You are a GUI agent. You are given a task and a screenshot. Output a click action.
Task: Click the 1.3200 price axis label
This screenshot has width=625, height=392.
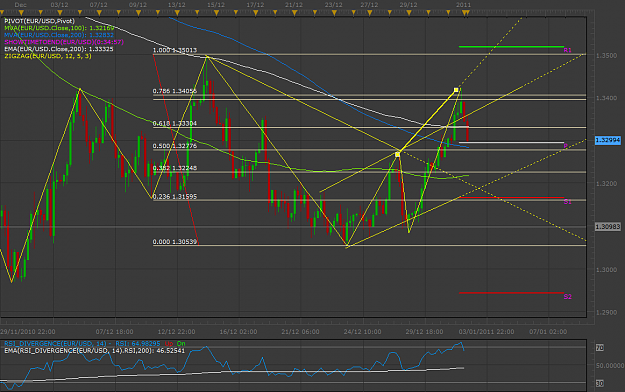(606, 184)
